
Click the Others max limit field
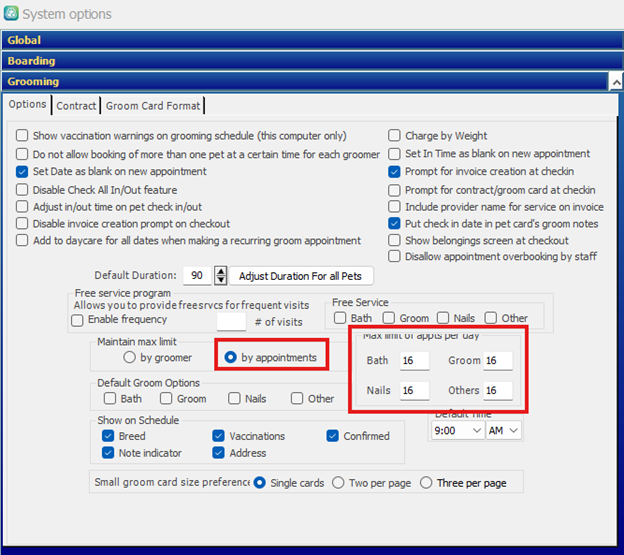pos(498,391)
